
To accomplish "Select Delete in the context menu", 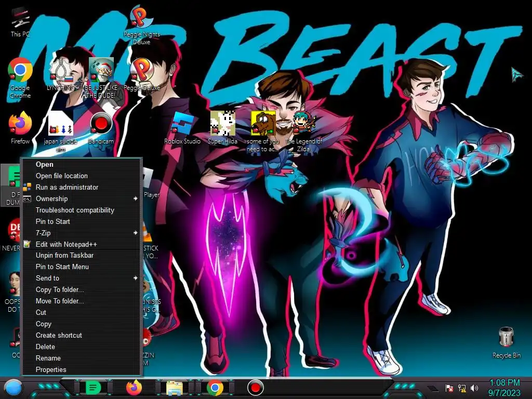I will pyautogui.click(x=81, y=347).
